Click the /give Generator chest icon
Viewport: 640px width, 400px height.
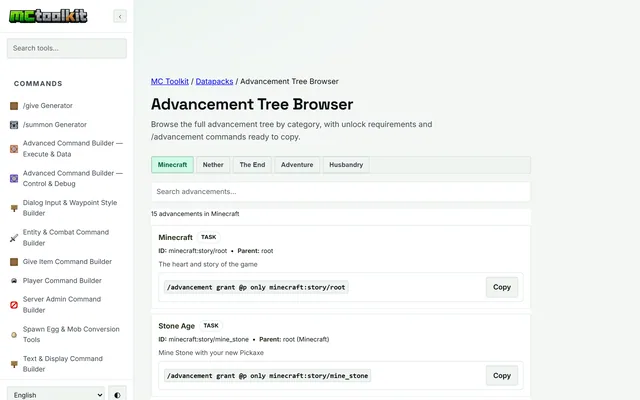[14, 106]
